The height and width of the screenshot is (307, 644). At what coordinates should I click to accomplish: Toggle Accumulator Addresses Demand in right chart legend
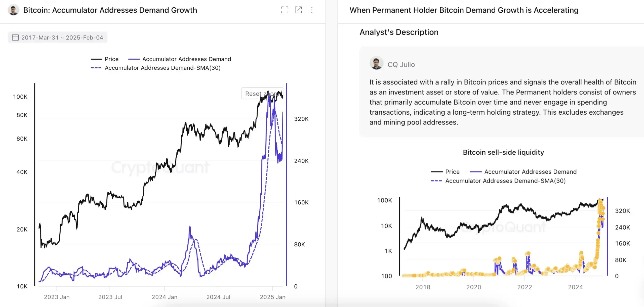tap(523, 172)
